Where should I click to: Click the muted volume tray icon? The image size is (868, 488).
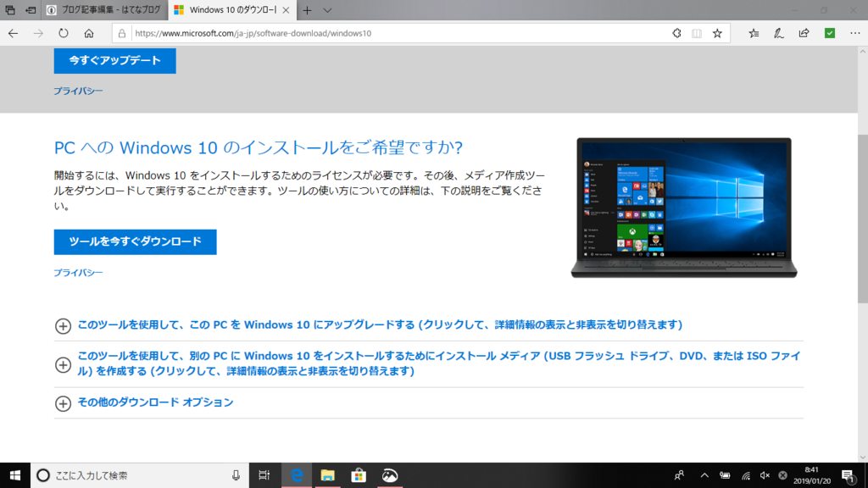coord(765,475)
